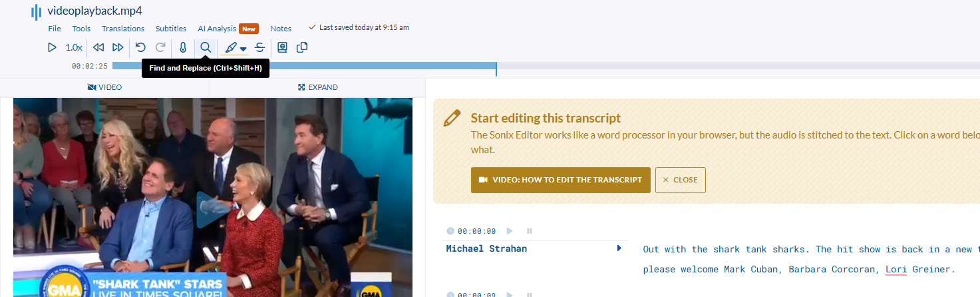Change the 1.0x playback speed
The width and height of the screenshot is (980, 297).
(x=74, y=47)
